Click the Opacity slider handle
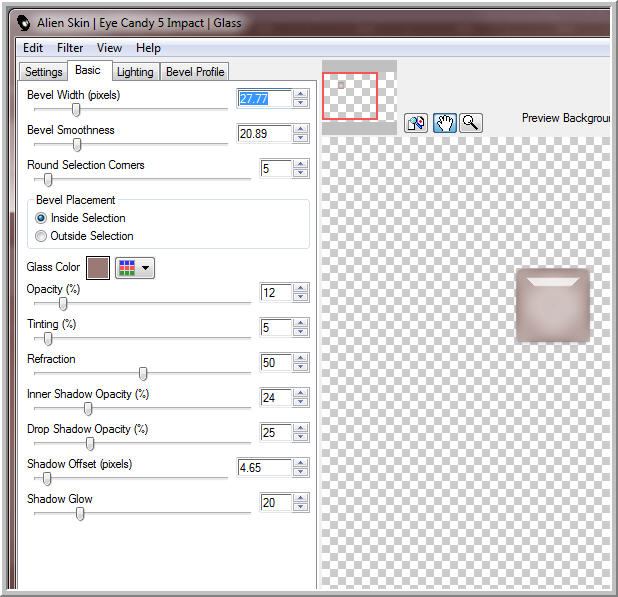The height and width of the screenshot is (597, 618). tap(63, 304)
